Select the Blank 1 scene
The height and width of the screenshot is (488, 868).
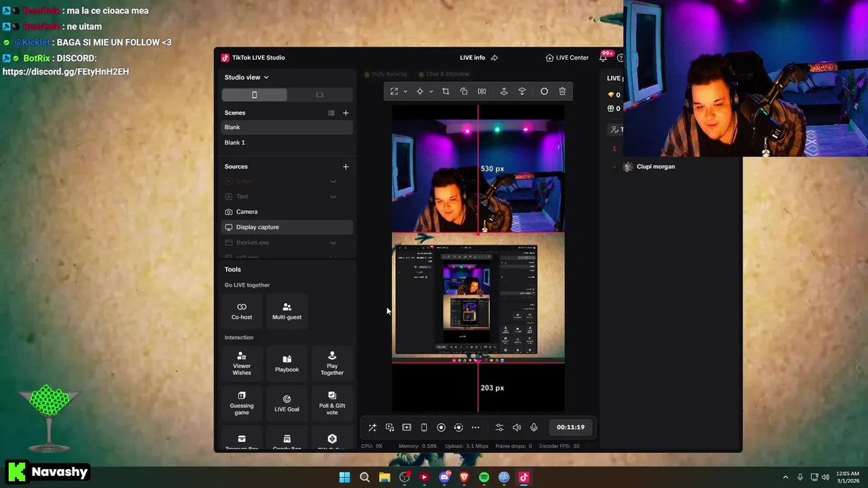click(x=287, y=142)
